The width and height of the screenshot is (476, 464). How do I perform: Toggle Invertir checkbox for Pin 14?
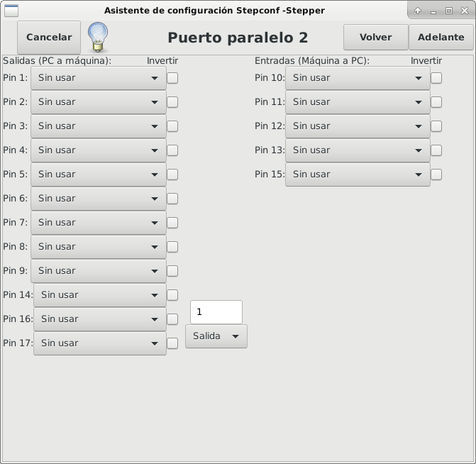(172, 295)
